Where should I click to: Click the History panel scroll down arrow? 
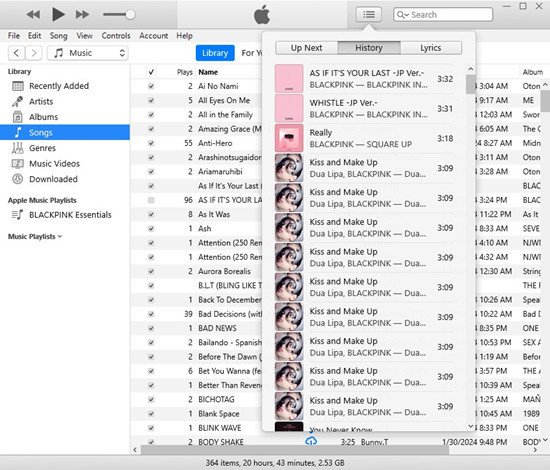[471, 426]
